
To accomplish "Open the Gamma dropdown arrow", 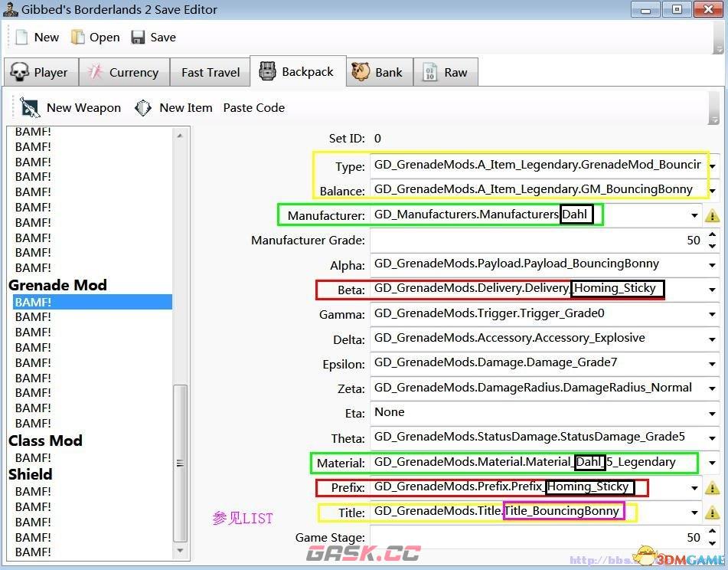I will click(x=712, y=315).
